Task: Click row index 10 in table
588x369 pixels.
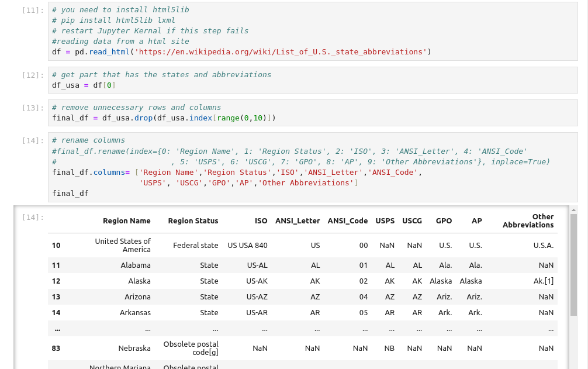Action: point(56,246)
